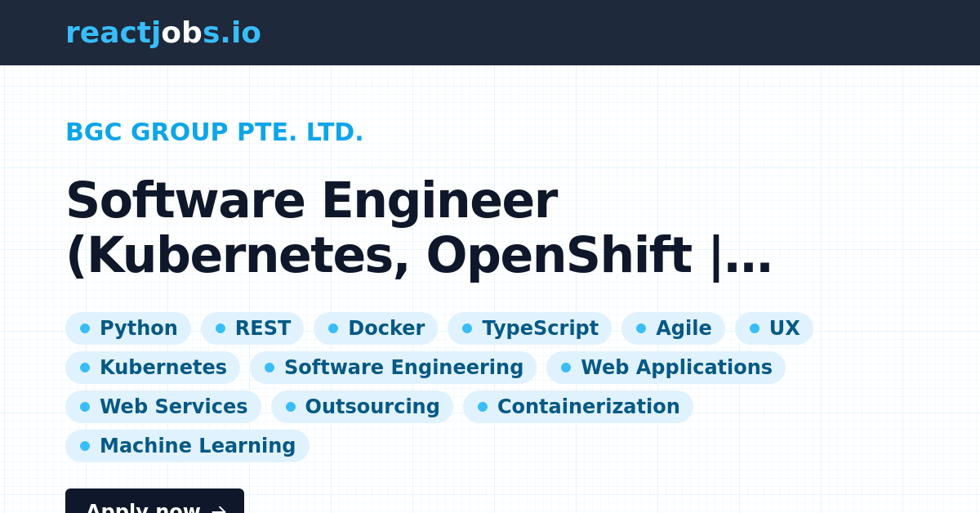Select the Machine Learning skill tag

[187, 445]
